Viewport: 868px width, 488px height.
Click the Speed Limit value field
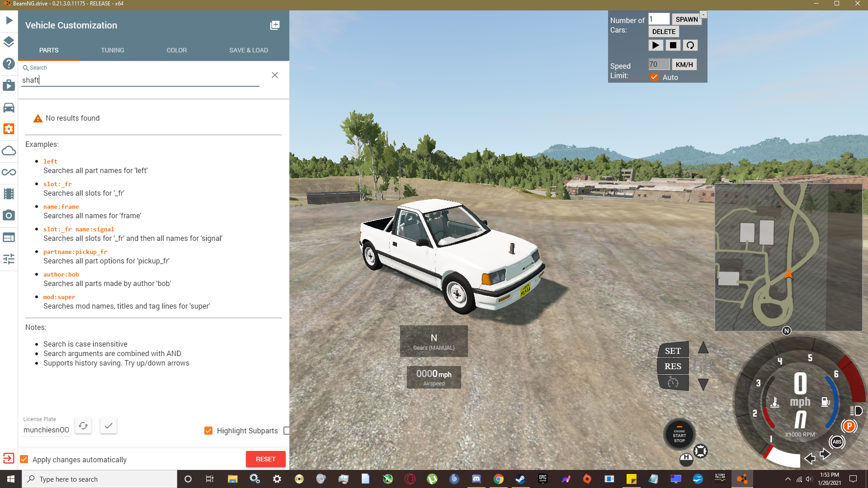[x=659, y=65]
